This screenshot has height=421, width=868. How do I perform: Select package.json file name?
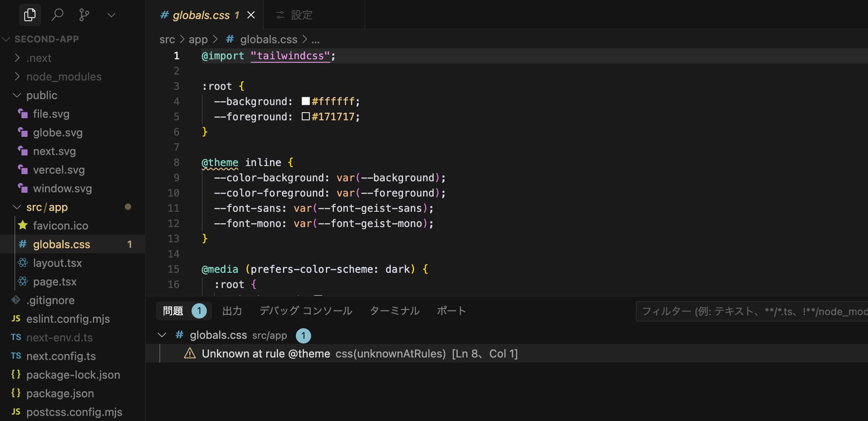point(60,393)
